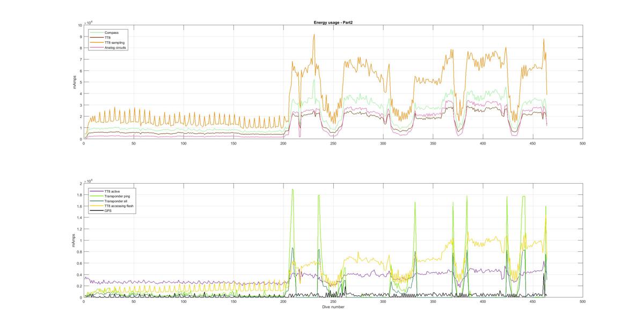Viewport: 644px width, 334px height.
Task: Select the 'GPS' legend entry
Action: coord(108,210)
